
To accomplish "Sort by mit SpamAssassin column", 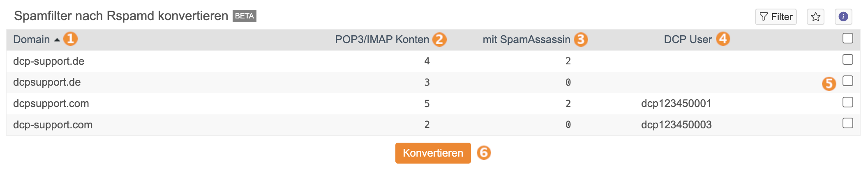I will click(526, 39).
